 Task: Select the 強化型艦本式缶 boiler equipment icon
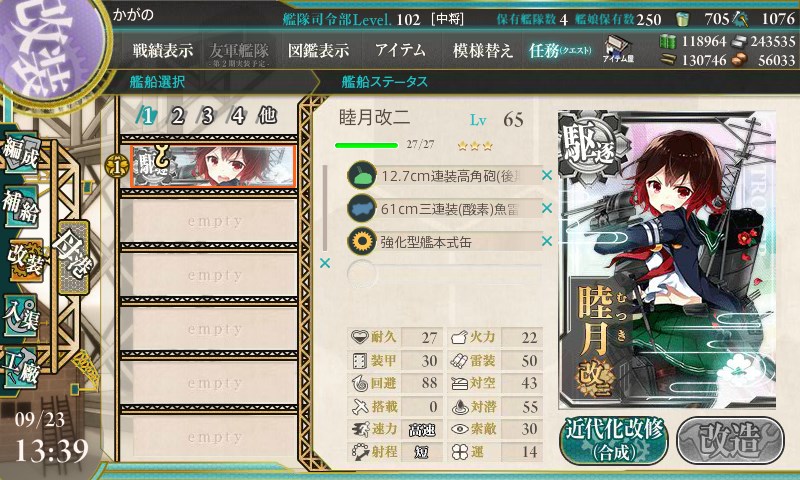362,241
